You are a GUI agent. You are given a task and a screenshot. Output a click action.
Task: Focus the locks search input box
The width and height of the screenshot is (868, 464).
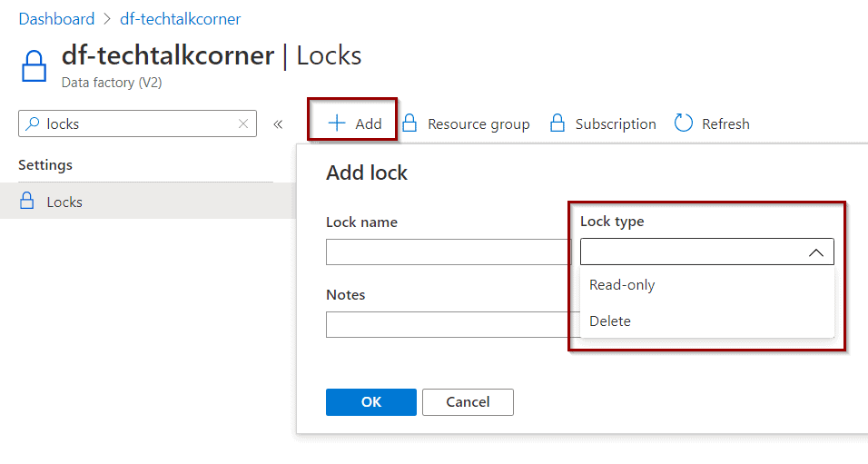[137, 123]
